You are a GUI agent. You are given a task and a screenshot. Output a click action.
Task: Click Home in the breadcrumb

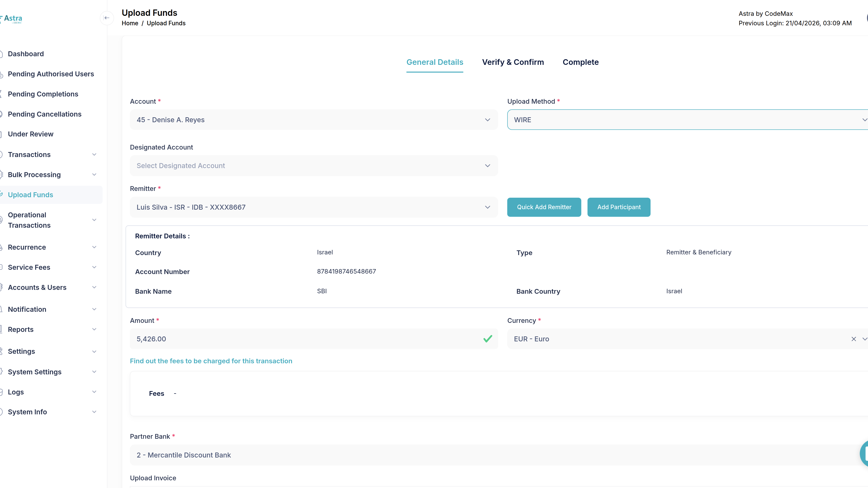pos(130,23)
